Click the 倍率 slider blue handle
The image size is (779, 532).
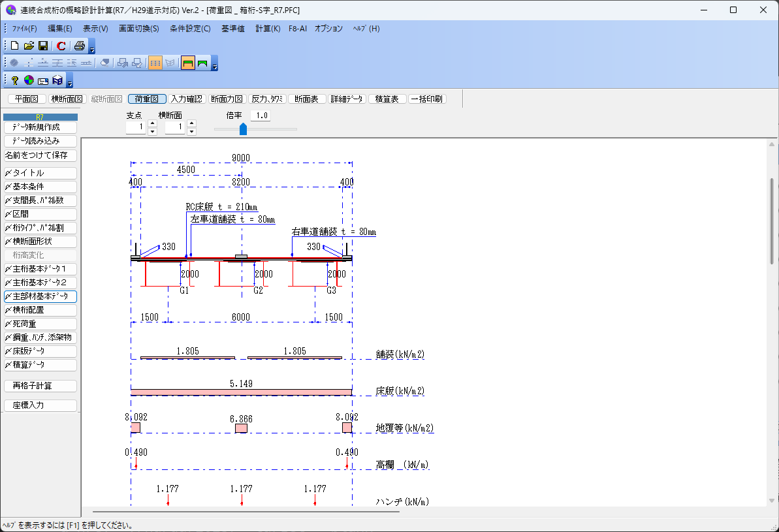tap(243, 129)
